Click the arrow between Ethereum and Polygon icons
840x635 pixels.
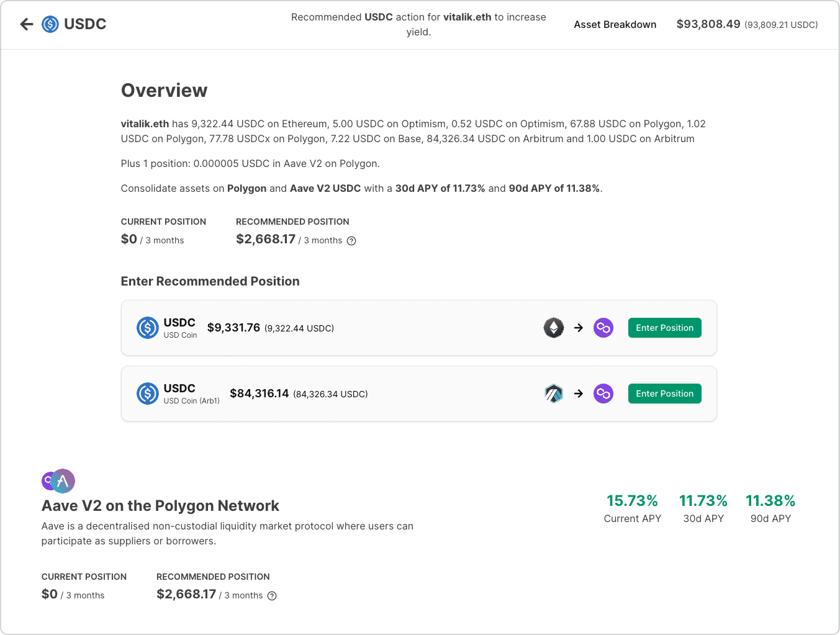(x=579, y=328)
